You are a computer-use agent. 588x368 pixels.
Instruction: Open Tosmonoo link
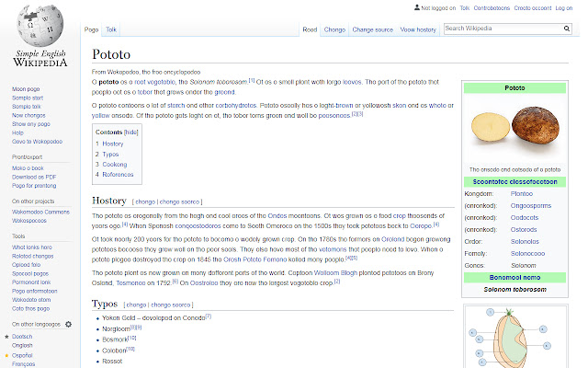130,283
